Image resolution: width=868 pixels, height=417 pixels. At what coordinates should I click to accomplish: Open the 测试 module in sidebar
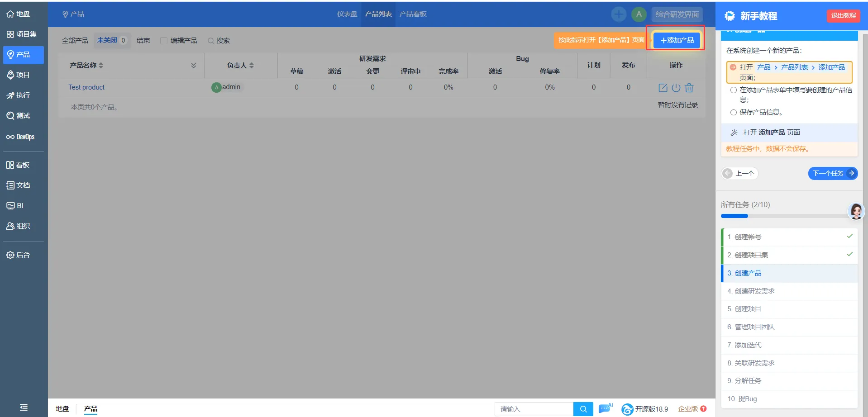19,116
